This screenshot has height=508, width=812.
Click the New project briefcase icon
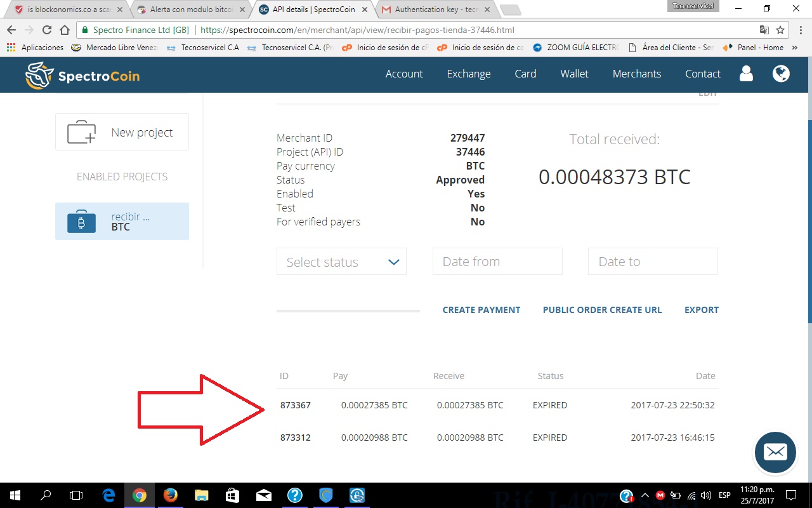click(x=81, y=132)
